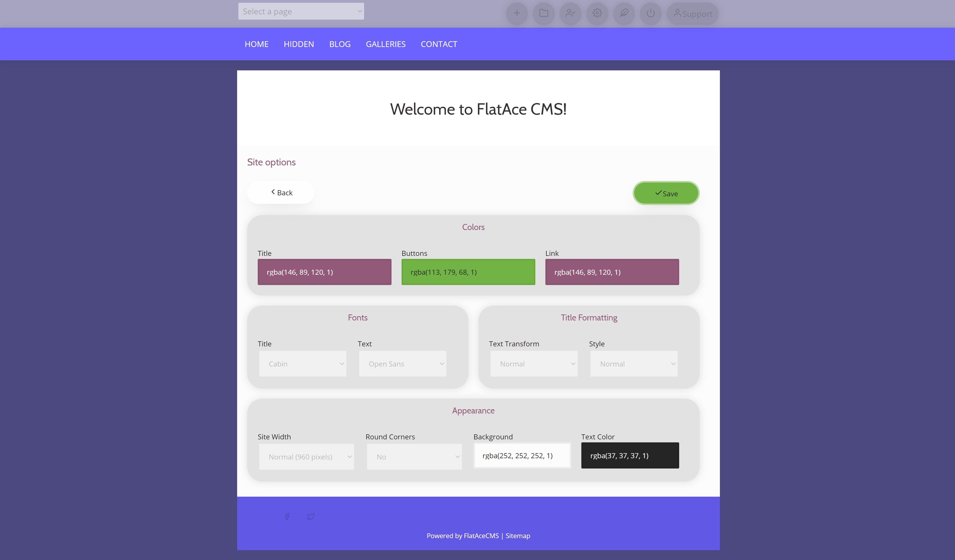This screenshot has width=955, height=560.
Task: Open GALLERIES navigation menu item
Action: [386, 44]
